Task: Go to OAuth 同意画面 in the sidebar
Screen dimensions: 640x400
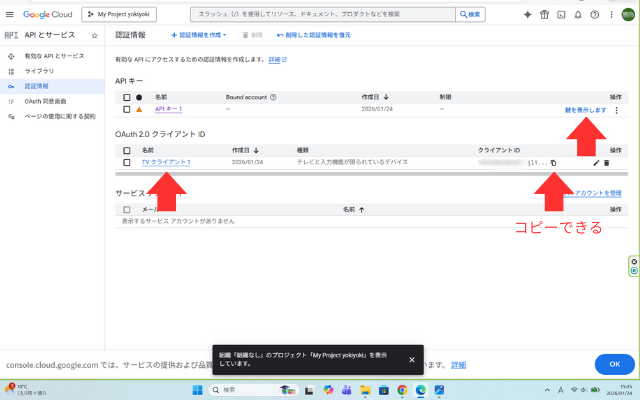Action: click(x=47, y=101)
